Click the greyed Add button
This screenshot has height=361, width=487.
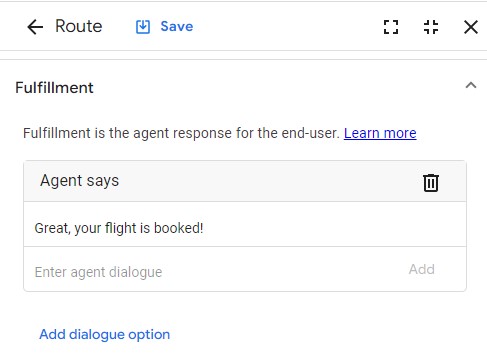(422, 269)
